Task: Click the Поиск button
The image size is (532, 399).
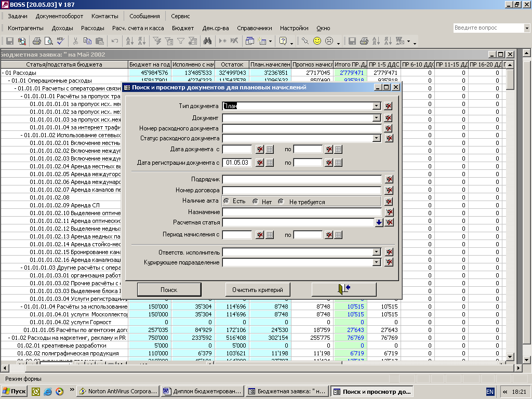Action: 169,289
